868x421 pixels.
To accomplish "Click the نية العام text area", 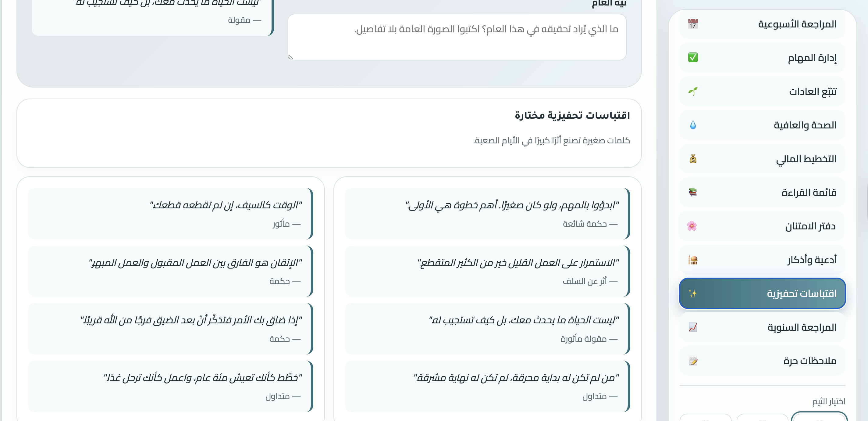I will click(x=457, y=37).
